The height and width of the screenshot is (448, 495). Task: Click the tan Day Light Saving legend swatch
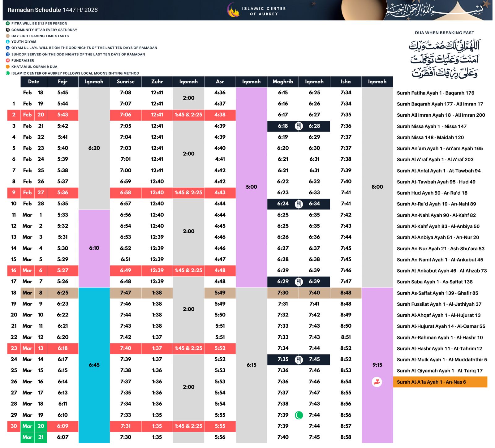8,36
